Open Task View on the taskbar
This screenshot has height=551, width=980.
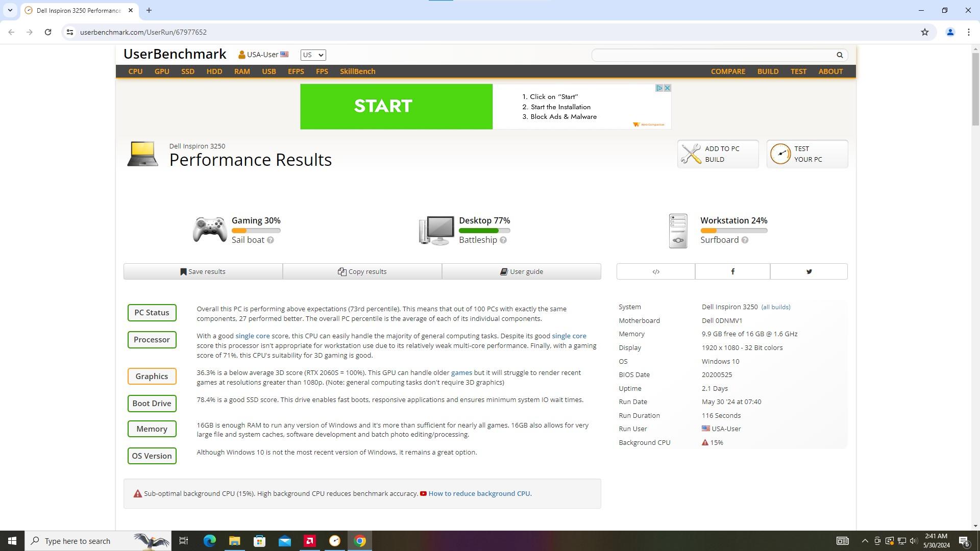pos(184,541)
